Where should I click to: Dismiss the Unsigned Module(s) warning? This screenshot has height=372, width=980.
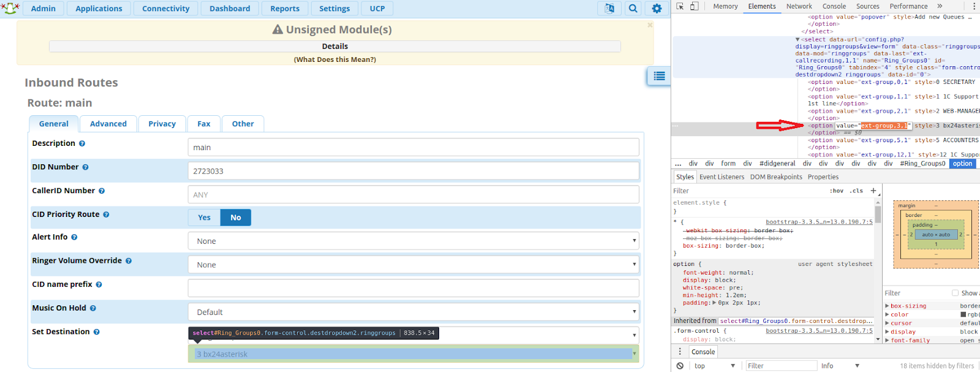(650, 25)
